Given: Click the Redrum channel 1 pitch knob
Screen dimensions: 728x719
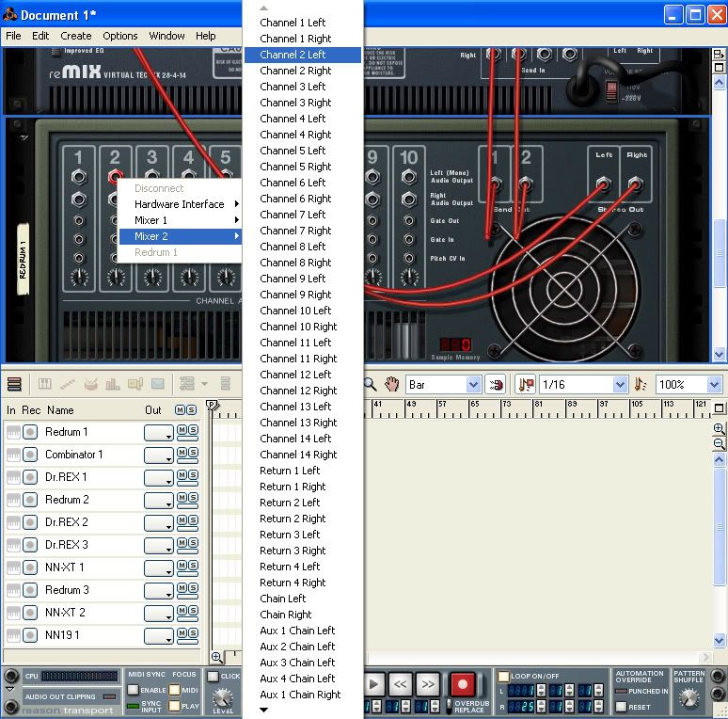Looking at the screenshot, I should pos(79,278).
